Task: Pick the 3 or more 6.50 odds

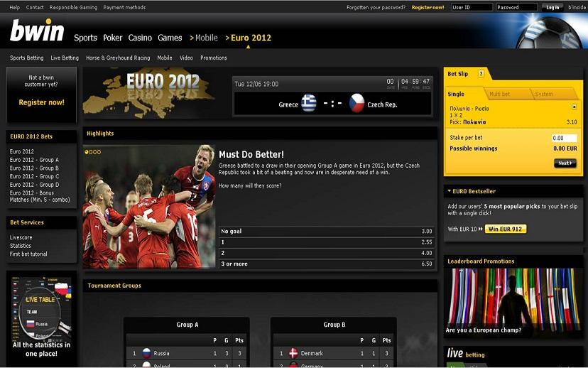Action: click(326, 264)
